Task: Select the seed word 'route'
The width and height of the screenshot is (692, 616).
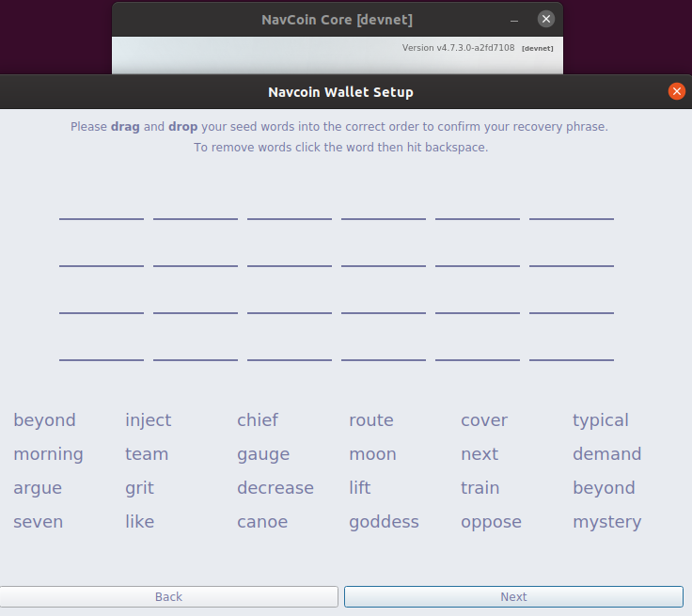Action: pyautogui.click(x=371, y=420)
